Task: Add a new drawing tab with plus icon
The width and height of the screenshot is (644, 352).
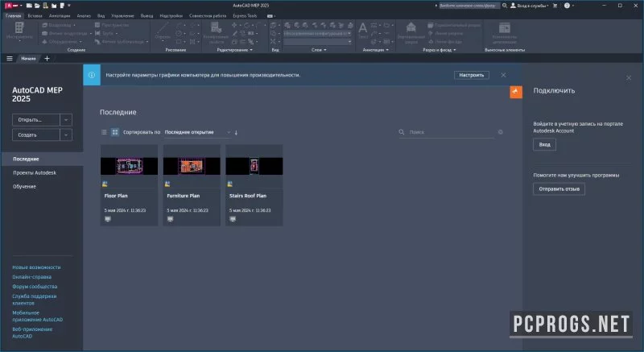Action: coord(47,58)
